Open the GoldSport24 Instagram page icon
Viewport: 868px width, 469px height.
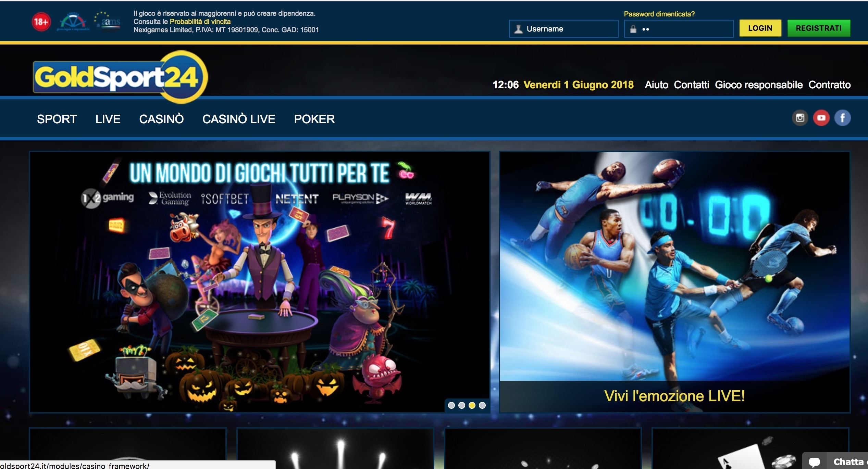(x=800, y=118)
